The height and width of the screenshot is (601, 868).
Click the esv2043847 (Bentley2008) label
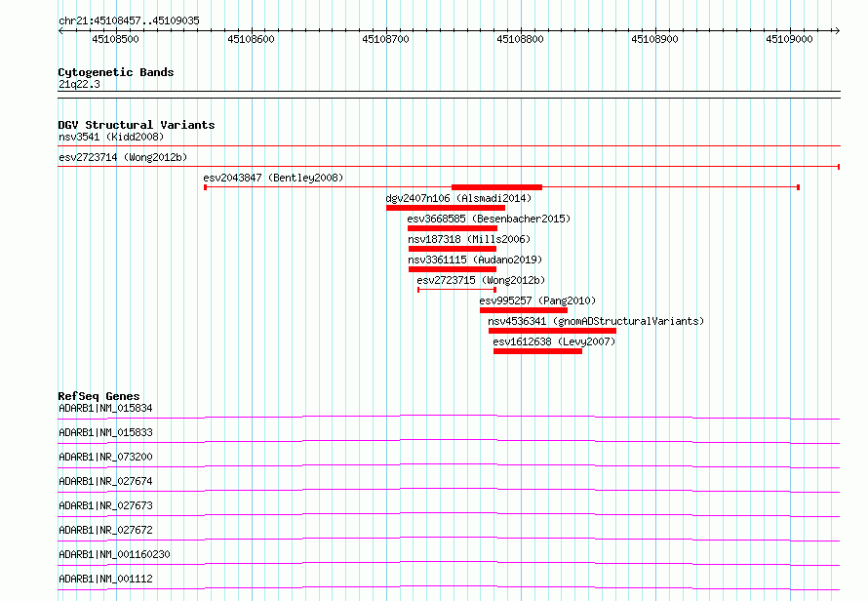click(x=273, y=178)
